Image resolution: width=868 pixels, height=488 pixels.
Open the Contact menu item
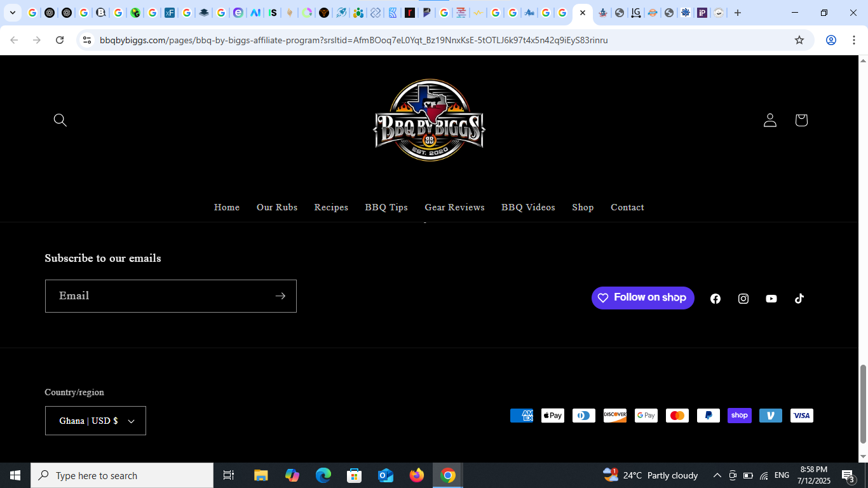coord(627,207)
